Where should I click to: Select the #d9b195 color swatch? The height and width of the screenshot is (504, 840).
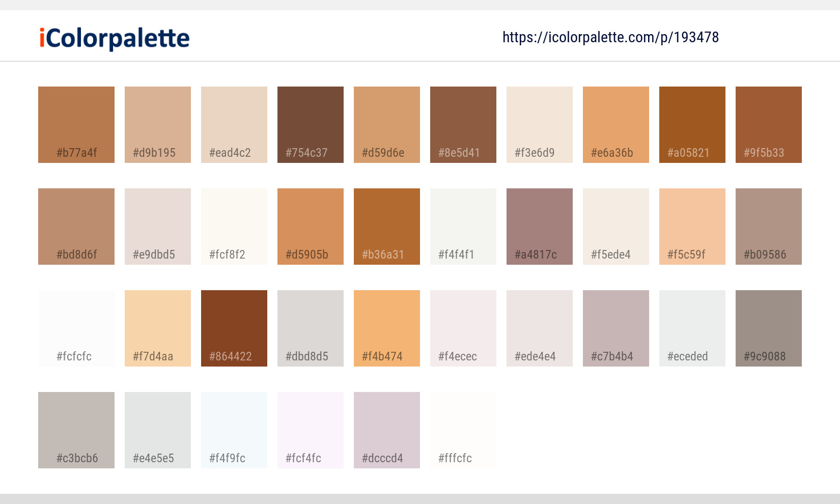[157, 124]
